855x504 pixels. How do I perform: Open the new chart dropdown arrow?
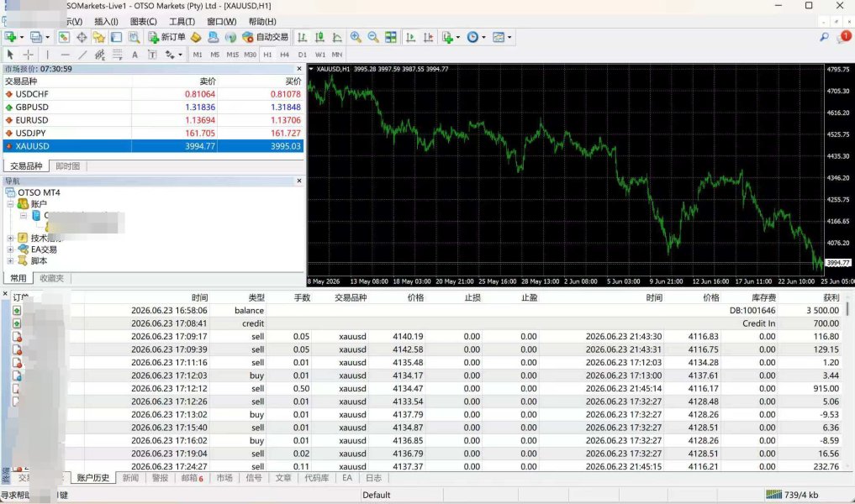pos(22,38)
